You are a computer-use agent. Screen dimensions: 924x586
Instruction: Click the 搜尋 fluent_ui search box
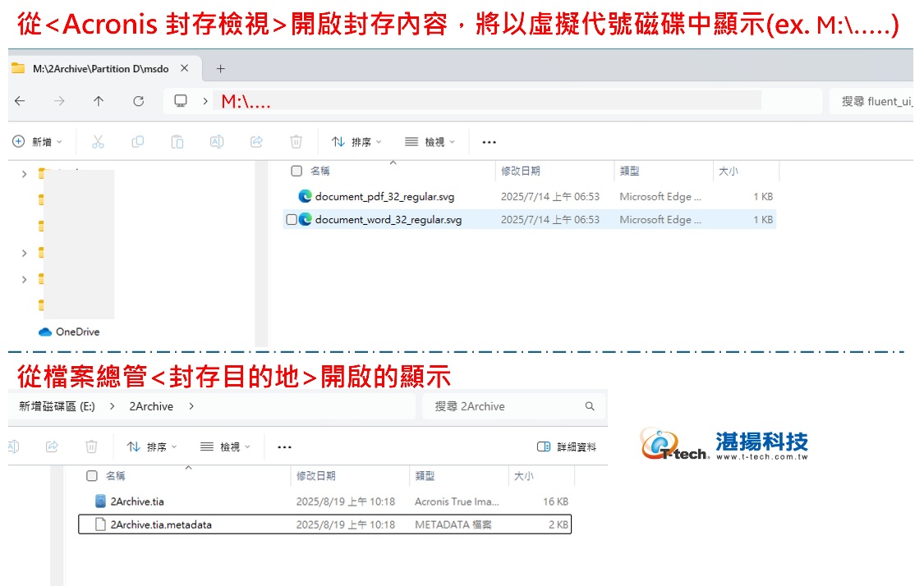point(872,101)
